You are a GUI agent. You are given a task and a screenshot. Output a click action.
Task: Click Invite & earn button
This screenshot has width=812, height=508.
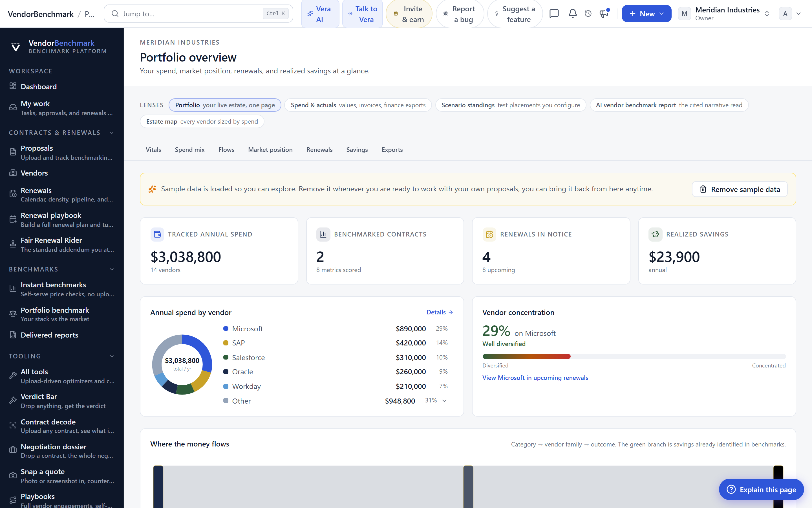pyautogui.click(x=409, y=14)
